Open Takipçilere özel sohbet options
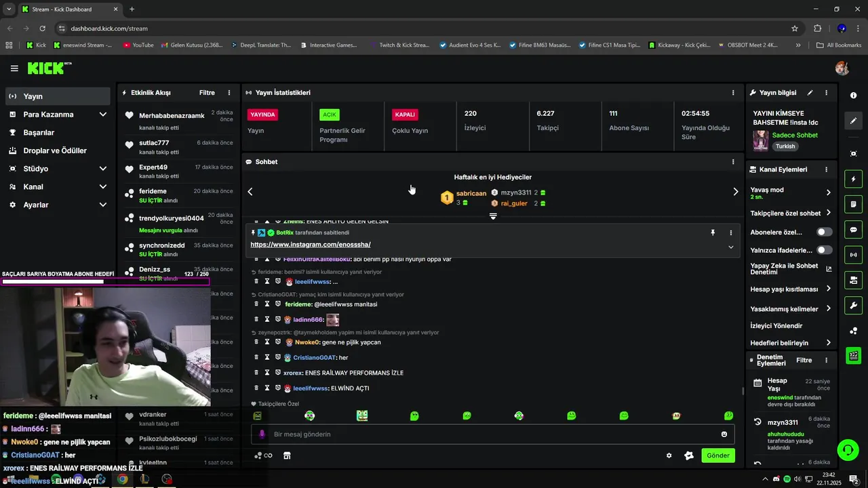Screen dimensions: 868x488 (791, 213)
